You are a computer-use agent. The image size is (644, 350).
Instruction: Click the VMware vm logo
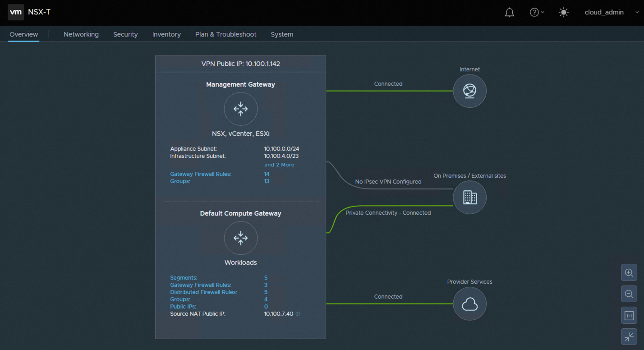[x=16, y=12]
